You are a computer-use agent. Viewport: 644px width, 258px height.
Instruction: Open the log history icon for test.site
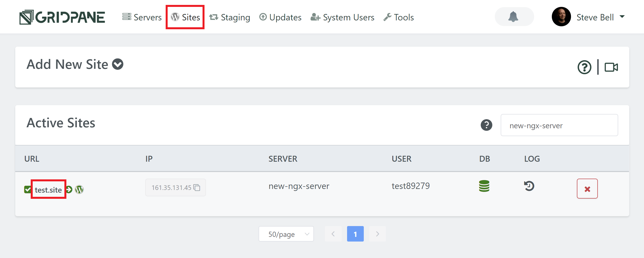(529, 186)
